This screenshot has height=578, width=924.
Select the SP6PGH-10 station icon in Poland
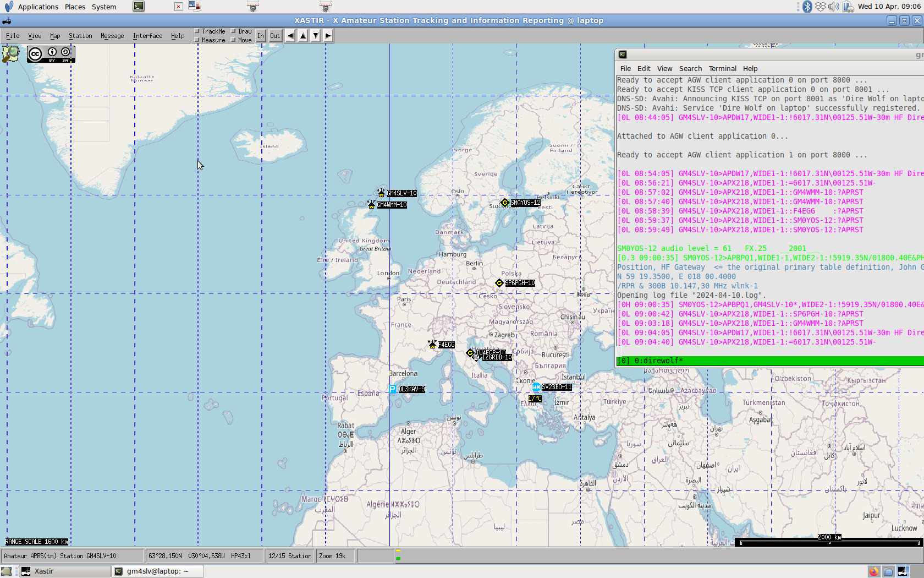pos(499,283)
